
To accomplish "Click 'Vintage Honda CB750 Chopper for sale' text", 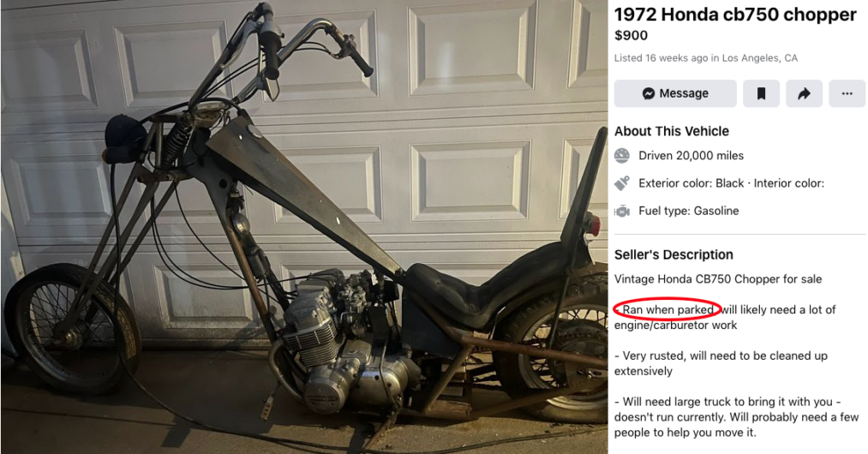I will [x=718, y=279].
